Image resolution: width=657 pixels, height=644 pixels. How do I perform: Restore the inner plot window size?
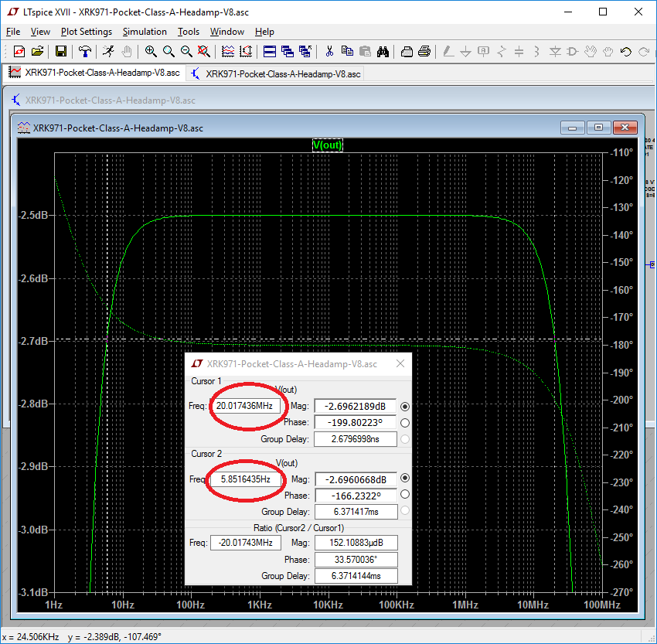click(598, 128)
